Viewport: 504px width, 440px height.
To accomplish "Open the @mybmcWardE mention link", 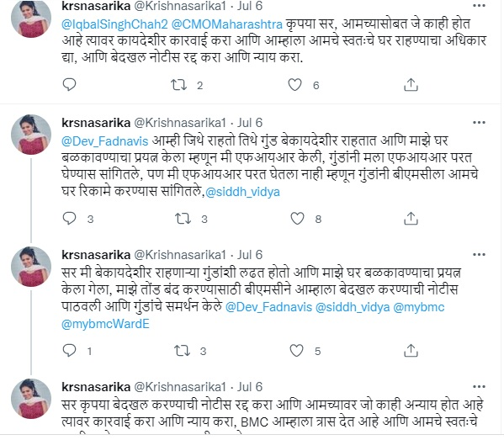I will click(105, 324).
